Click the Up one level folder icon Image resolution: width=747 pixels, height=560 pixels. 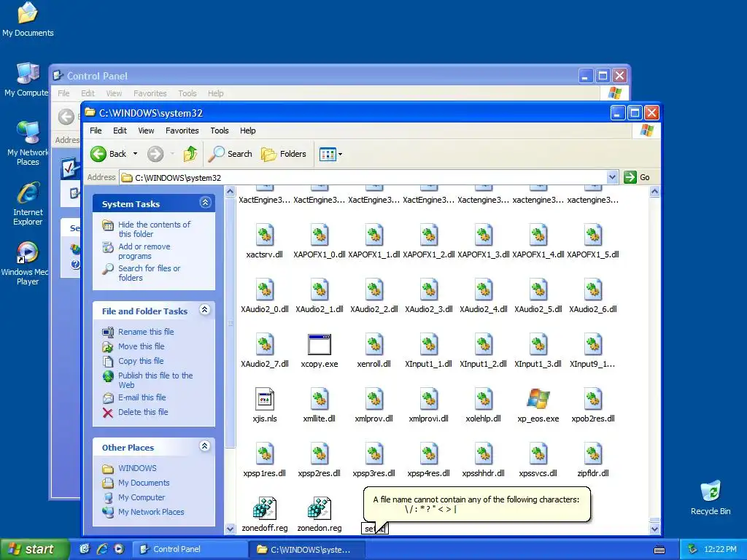[x=190, y=154]
